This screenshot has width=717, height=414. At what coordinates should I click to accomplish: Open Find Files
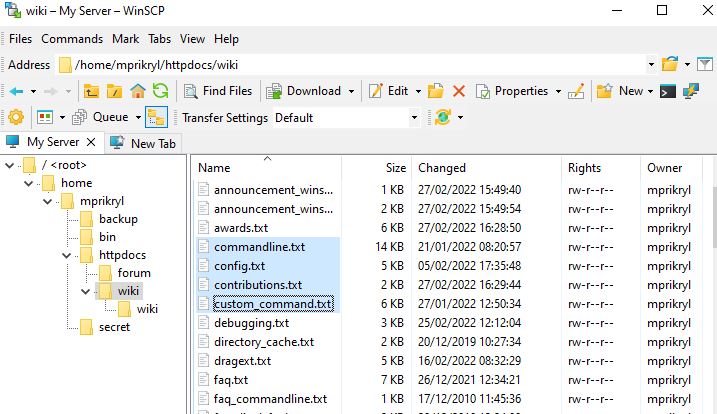[x=218, y=91]
